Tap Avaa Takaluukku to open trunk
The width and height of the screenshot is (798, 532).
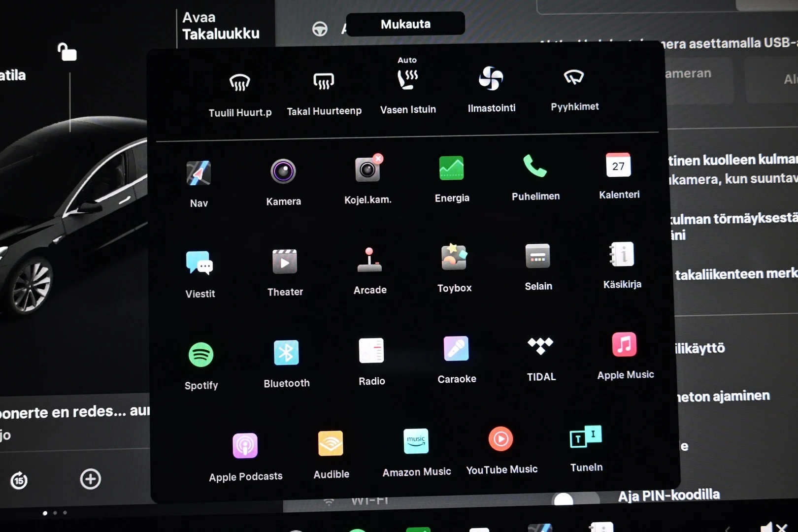click(x=221, y=26)
